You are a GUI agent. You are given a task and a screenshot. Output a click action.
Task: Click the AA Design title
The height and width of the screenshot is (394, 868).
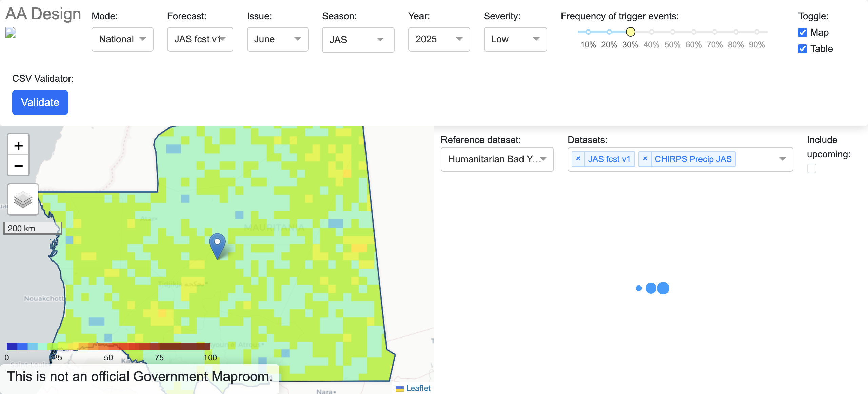point(43,14)
